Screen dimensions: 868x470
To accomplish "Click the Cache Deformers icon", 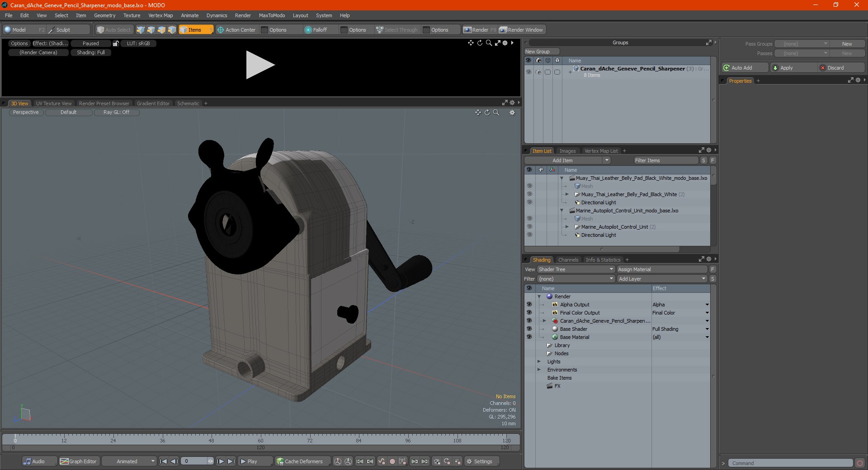I will [x=280, y=461].
